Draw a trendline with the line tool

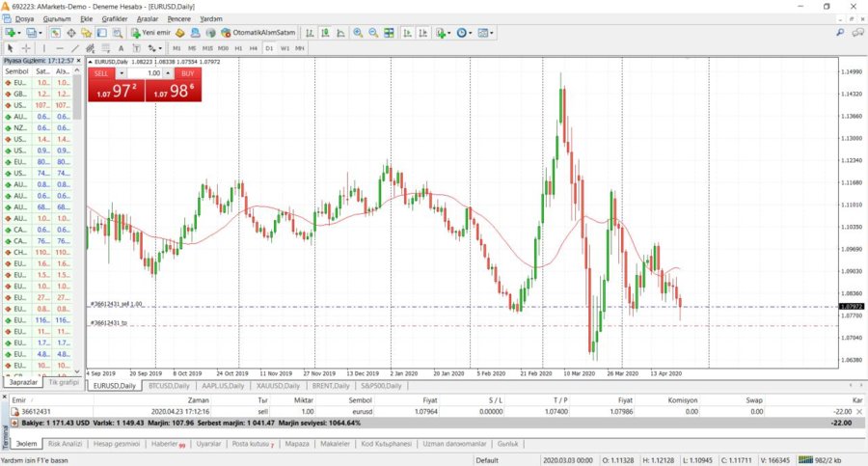pos(75,47)
